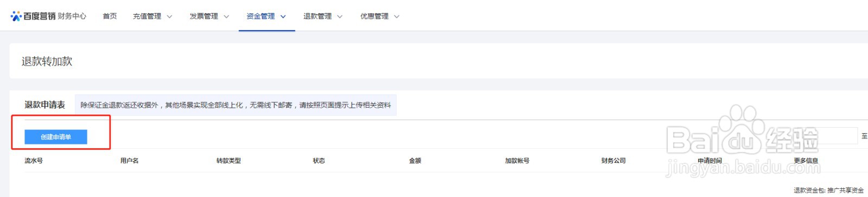Open the 充值管理 menu
The width and height of the screenshot is (868, 197).
point(147,16)
